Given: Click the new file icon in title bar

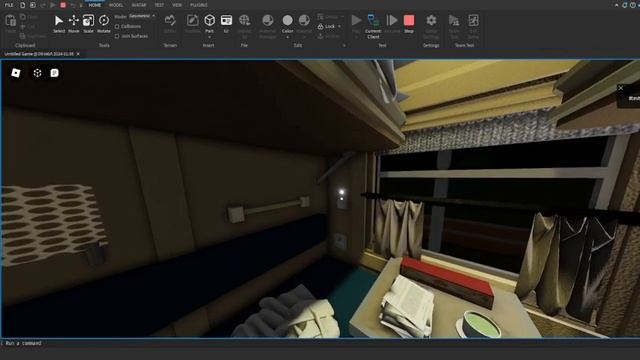Looking at the screenshot, I should (22, 5).
